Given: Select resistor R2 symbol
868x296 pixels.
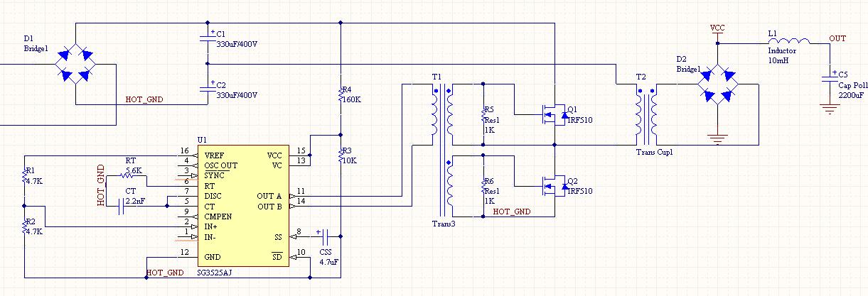Looking at the screenshot, I should tap(23, 226).
